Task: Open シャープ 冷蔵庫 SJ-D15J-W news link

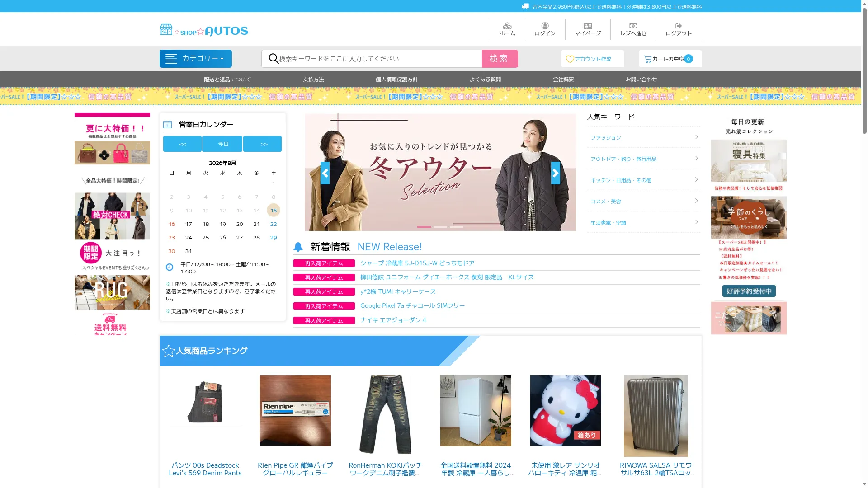Action: point(417,263)
